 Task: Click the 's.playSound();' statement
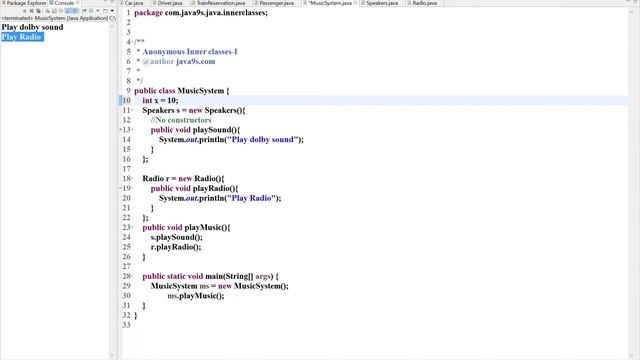[x=177, y=237]
